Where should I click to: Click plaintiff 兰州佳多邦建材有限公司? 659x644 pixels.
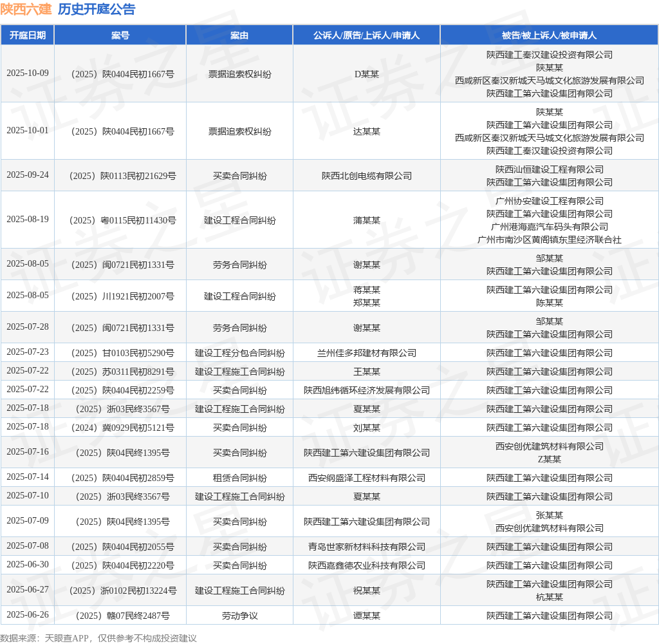click(366, 354)
